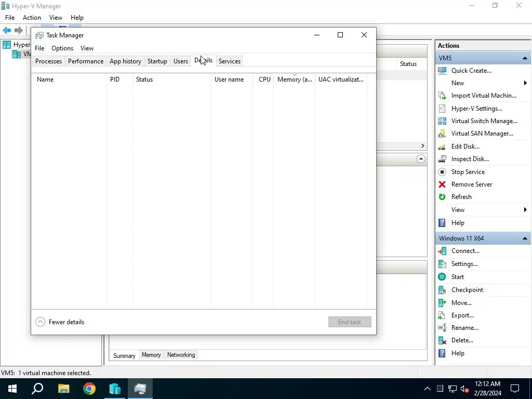This screenshot has height=399, width=532.
Task: Collapse Task Manager with Fewer details
Action: click(60, 322)
